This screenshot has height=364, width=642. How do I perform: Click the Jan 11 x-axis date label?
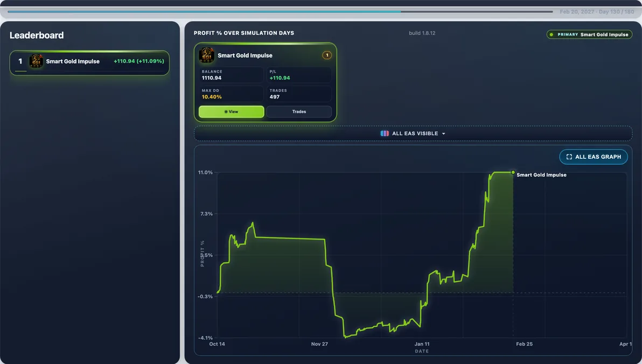coord(422,344)
